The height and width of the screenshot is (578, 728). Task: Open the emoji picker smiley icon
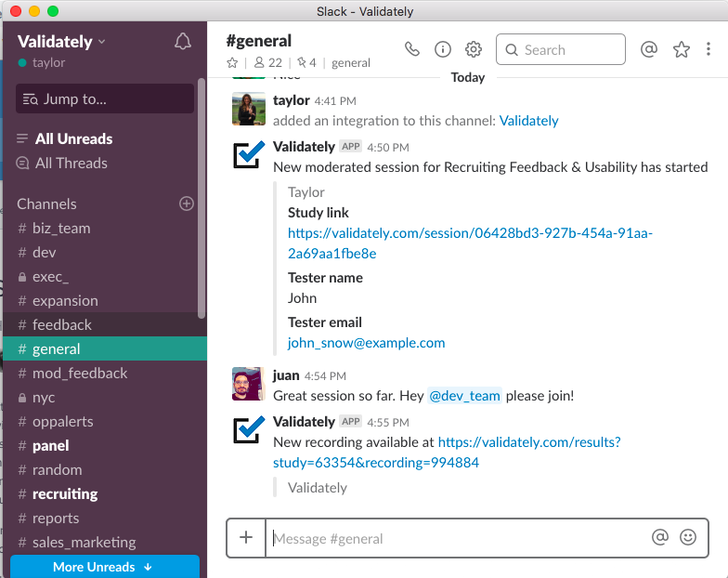[x=687, y=537]
